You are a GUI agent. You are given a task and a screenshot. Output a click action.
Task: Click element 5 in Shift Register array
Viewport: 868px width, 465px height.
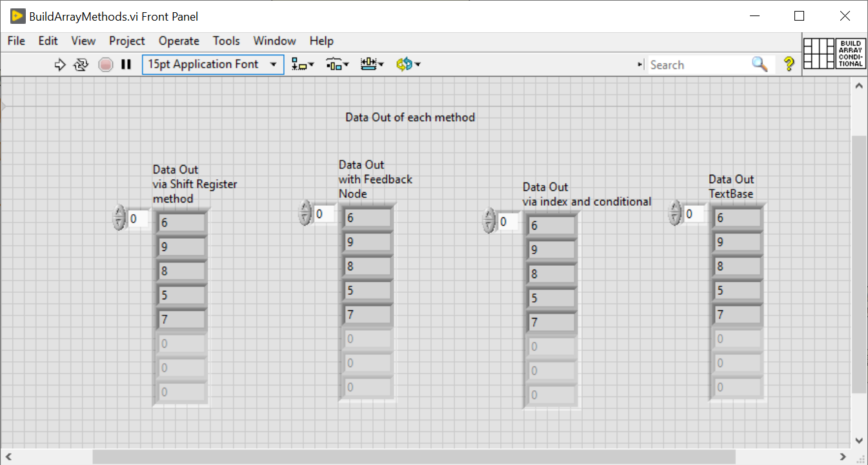(181, 295)
